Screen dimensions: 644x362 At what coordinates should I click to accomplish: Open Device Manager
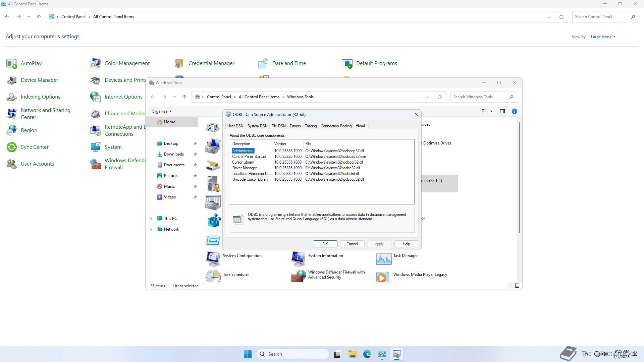point(33,80)
